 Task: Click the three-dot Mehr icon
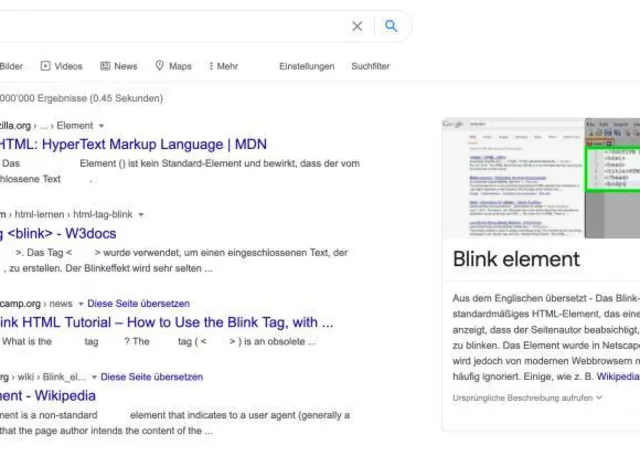(x=211, y=66)
